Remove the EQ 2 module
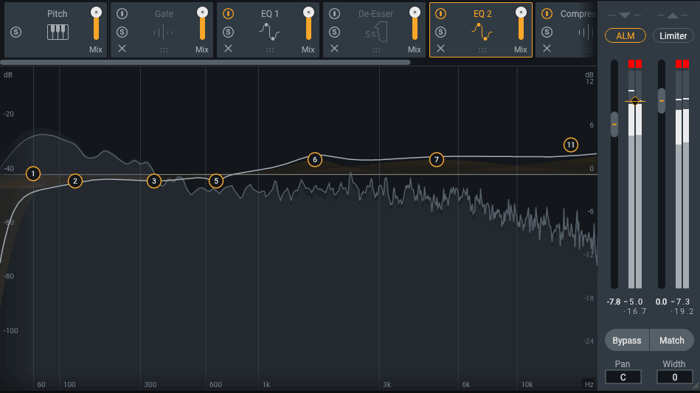The height and width of the screenshot is (393, 700). pyautogui.click(x=441, y=48)
